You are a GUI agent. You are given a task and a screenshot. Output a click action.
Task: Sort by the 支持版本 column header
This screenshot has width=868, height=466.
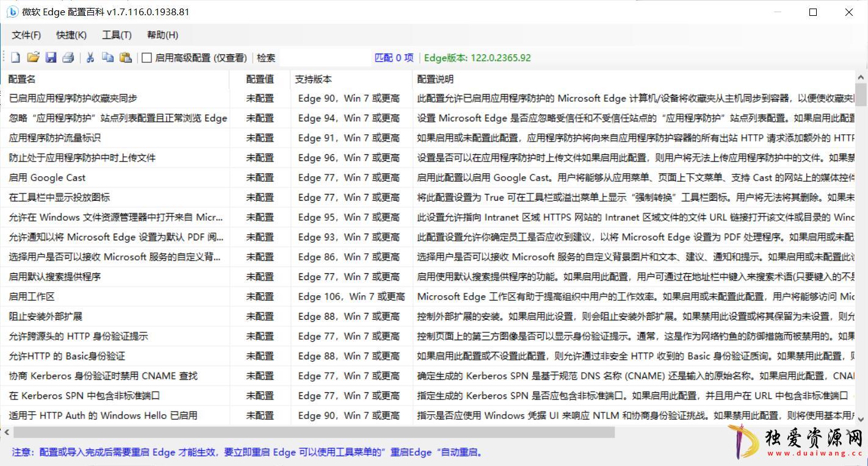352,79
